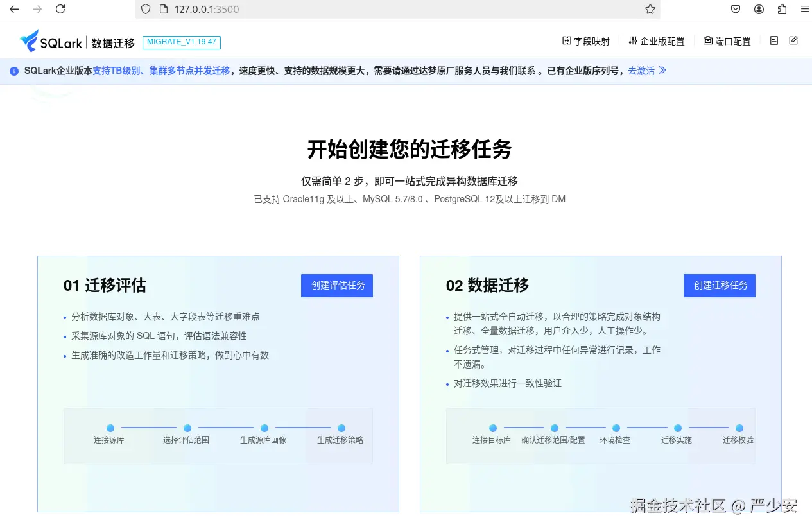Click the document icon in header

coord(774,40)
